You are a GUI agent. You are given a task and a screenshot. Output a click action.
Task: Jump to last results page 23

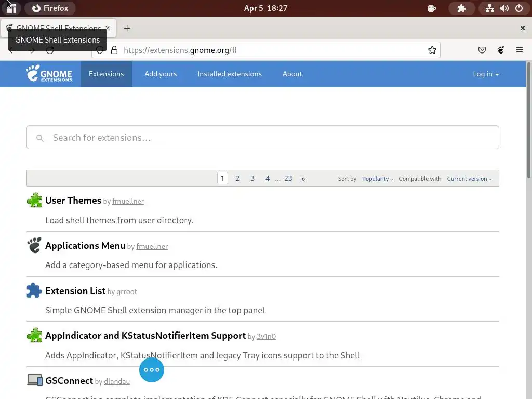288,179
